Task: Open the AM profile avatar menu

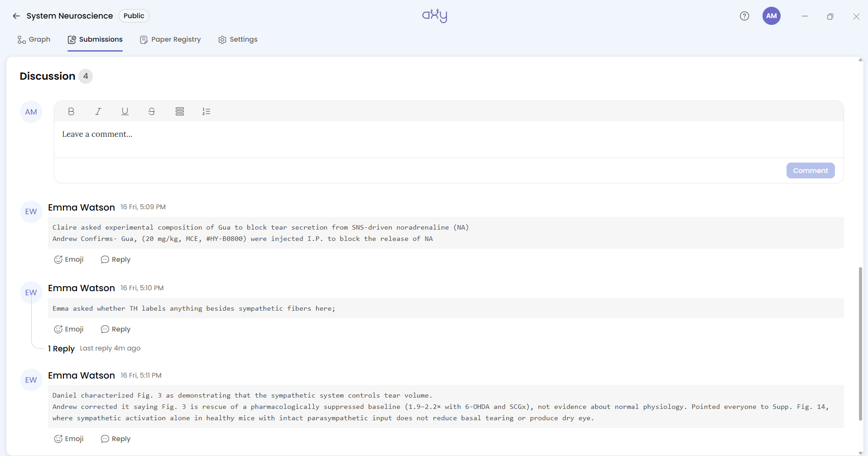Action: 772,16
